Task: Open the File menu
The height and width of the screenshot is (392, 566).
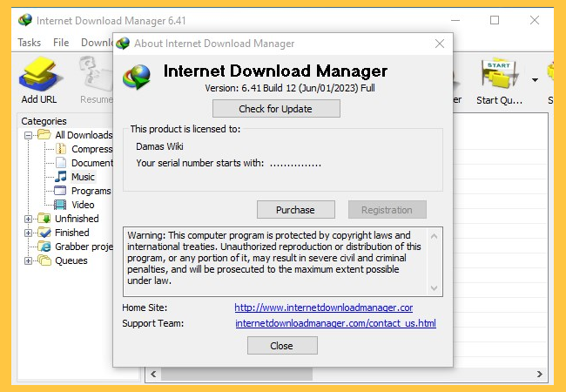Action: [x=61, y=43]
